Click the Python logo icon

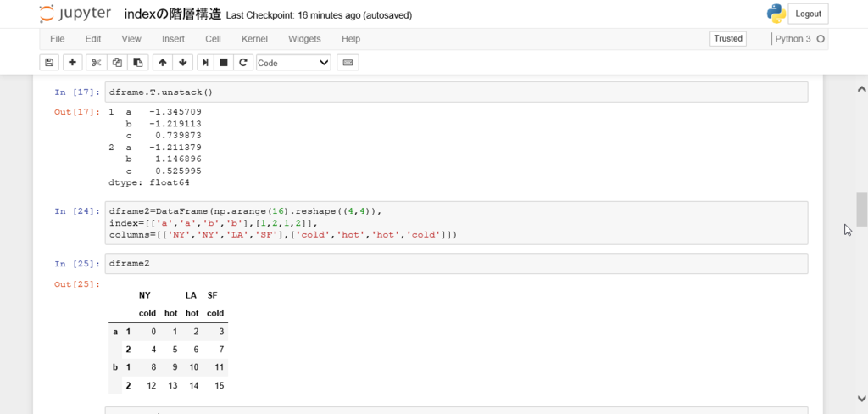tap(776, 14)
